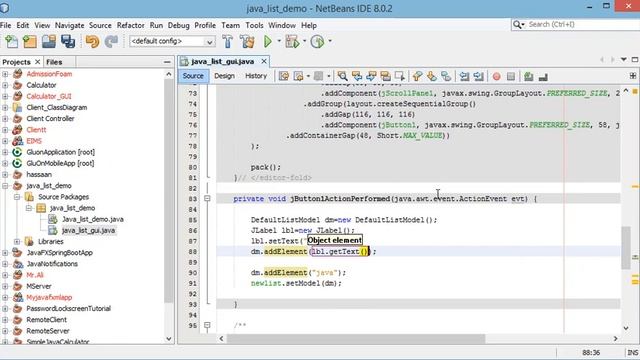640x360 pixels.
Task: Click Shift Line Right icon
Action: pos(478,76)
